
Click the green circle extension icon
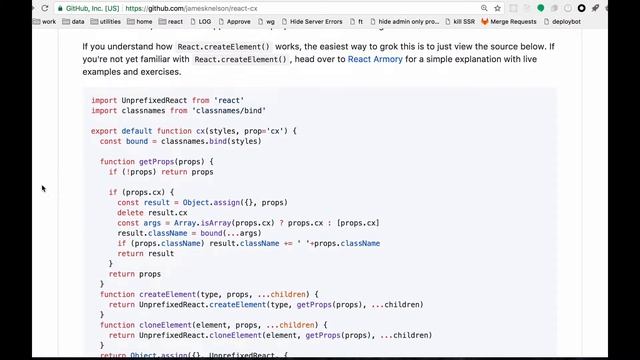click(x=541, y=8)
